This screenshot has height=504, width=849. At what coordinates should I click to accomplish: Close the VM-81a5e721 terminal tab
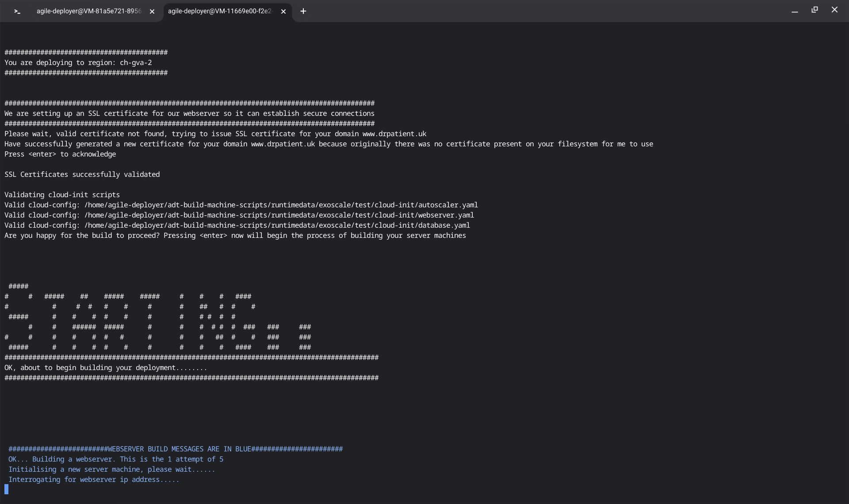click(x=152, y=11)
